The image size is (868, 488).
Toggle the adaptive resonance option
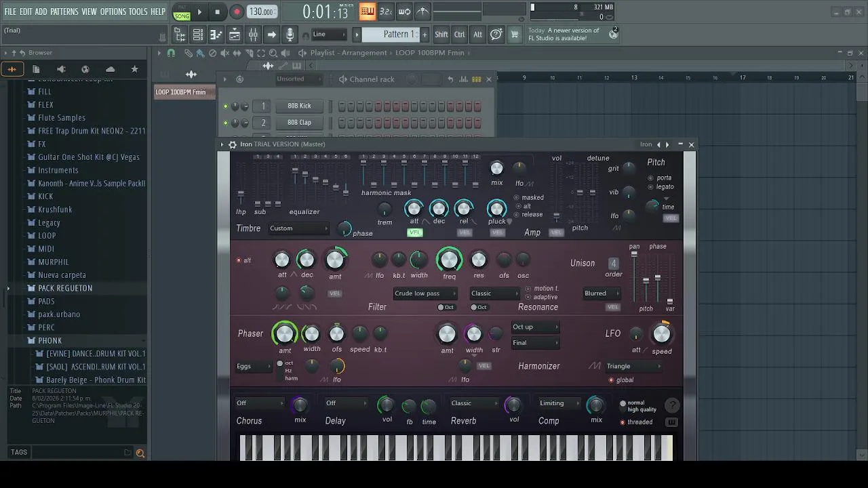(529, 297)
